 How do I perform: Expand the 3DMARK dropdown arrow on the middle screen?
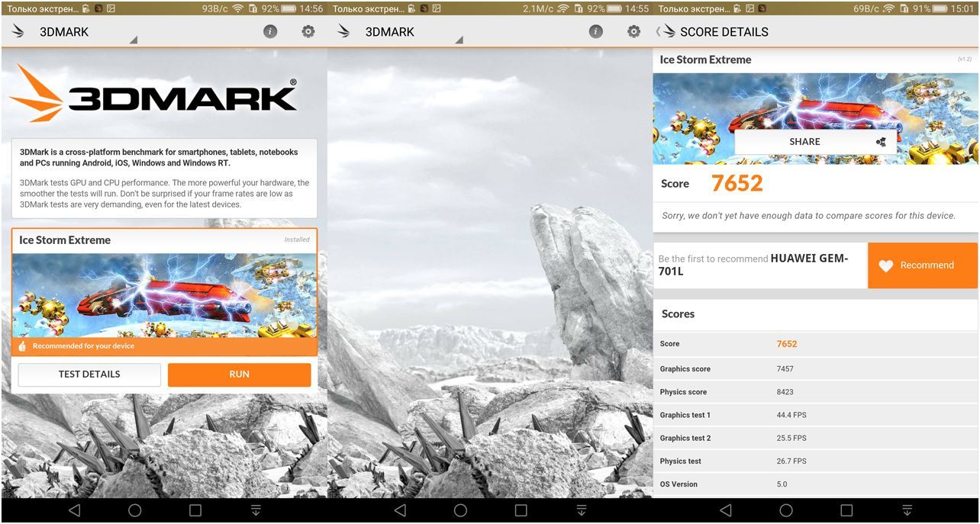pos(459,40)
